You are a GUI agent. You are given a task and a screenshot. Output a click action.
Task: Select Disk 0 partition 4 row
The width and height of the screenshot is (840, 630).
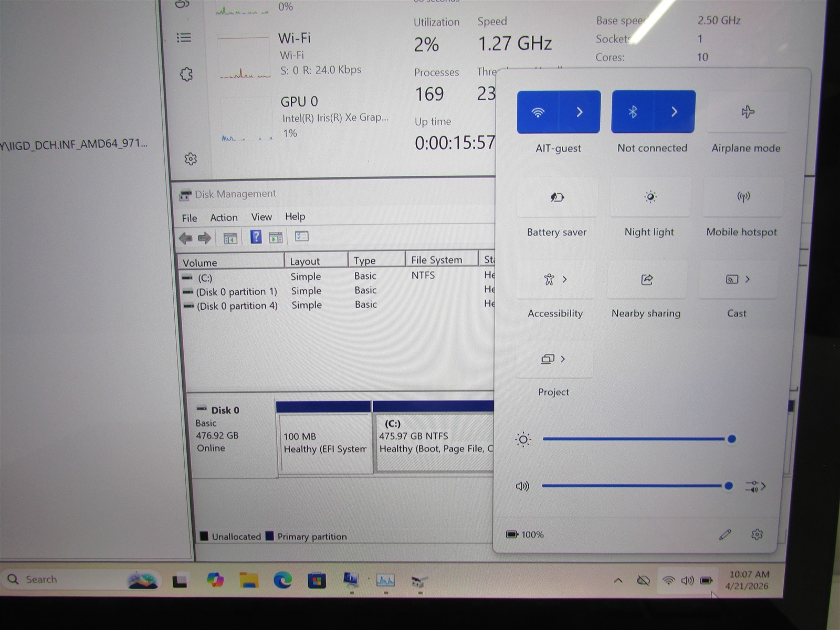pyautogui.click(x=336, y=305)
